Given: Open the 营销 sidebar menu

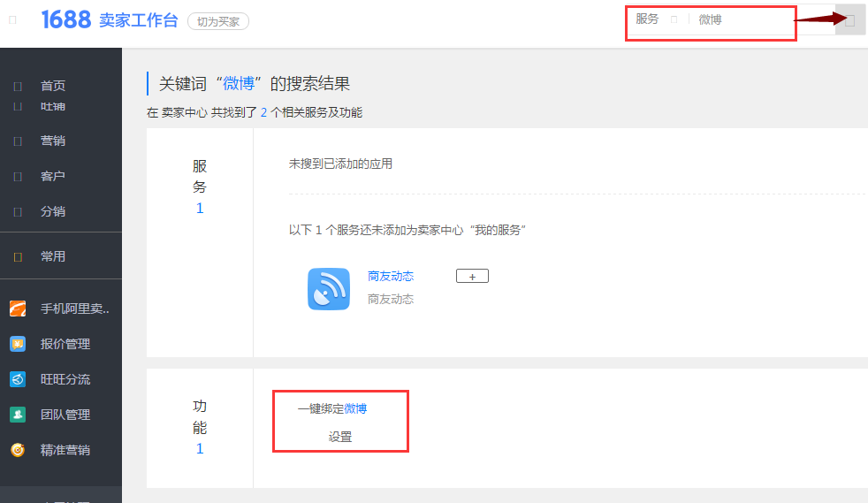Looking at the screenshot, I should [x=53, y=141].
